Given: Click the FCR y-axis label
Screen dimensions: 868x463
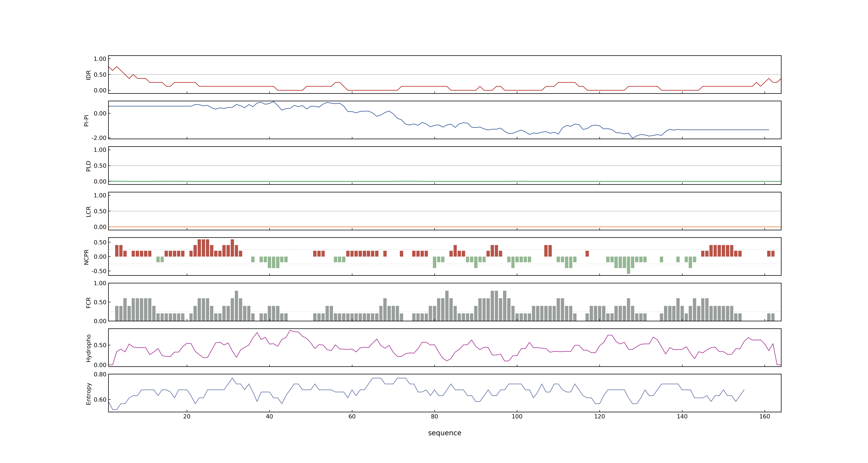Looking at the screenshot, I should (x=88, y=303).
